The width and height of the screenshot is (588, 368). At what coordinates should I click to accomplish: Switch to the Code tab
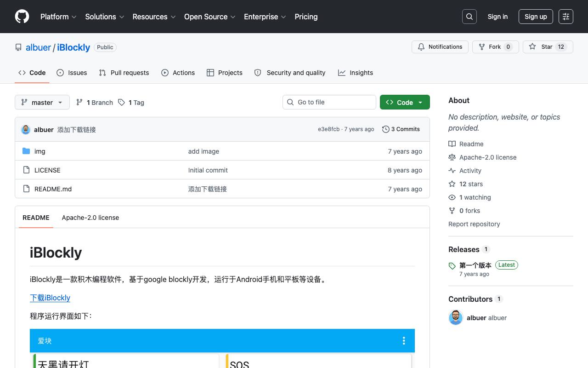pyautogui.click(x=32, y=73)
